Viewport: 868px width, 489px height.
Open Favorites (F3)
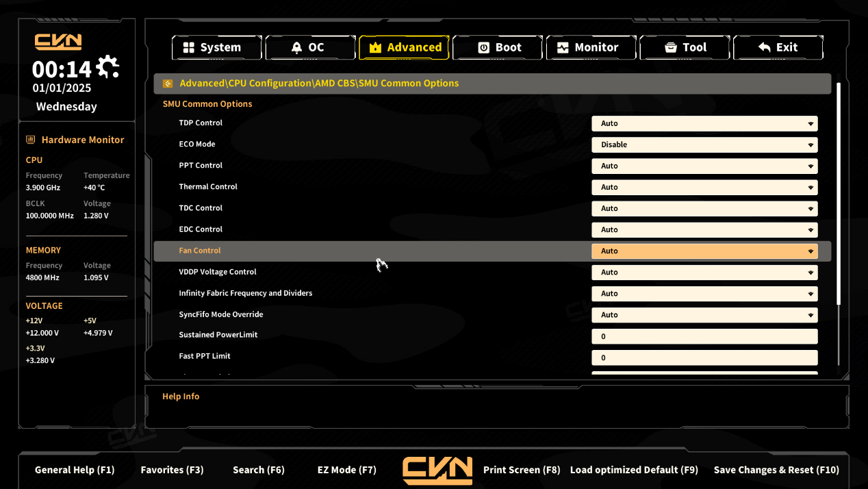(x=172, y=470)
